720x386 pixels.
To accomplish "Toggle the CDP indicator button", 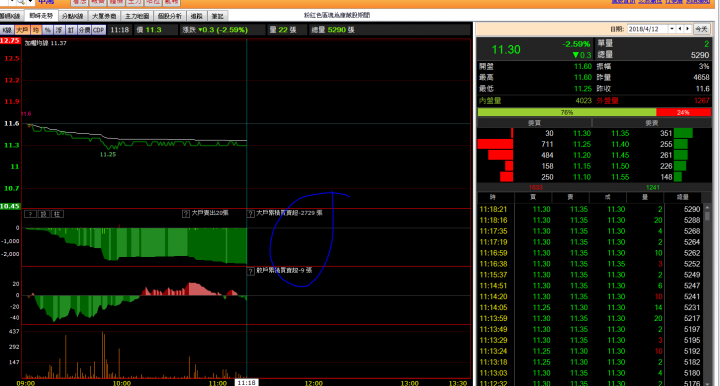I will (99, 30).
